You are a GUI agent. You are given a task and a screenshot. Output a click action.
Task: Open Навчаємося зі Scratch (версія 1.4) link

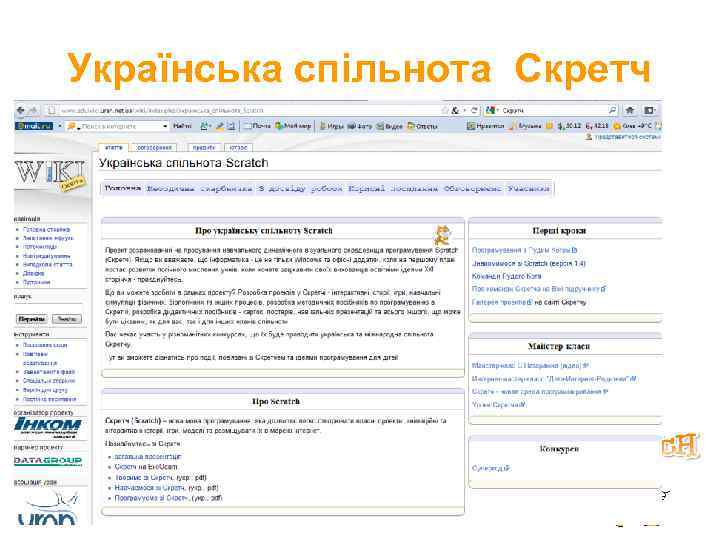pyautogui.click(x=529, y=264)
